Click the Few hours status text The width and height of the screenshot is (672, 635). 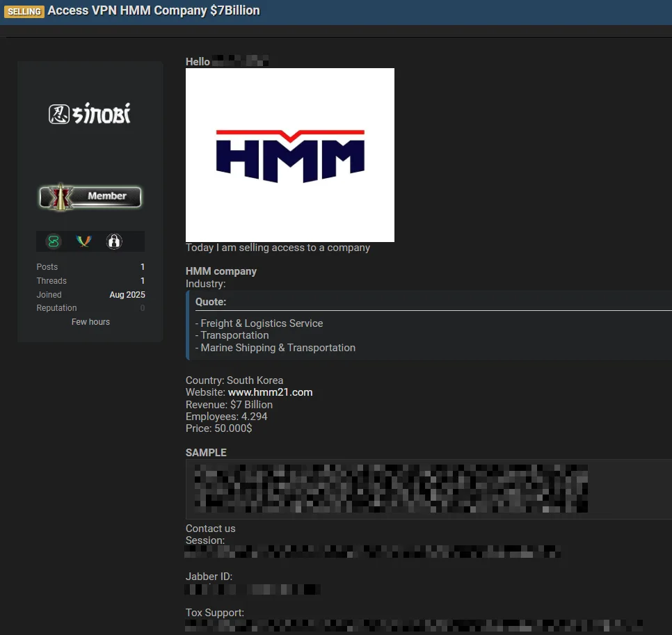(x=90, y=322)
